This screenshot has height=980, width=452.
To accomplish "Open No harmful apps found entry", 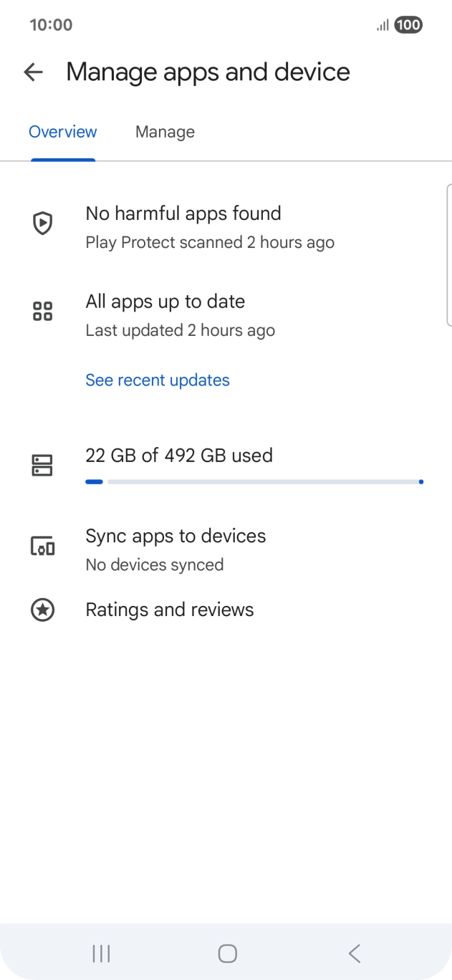I will (x=183, y=213).
